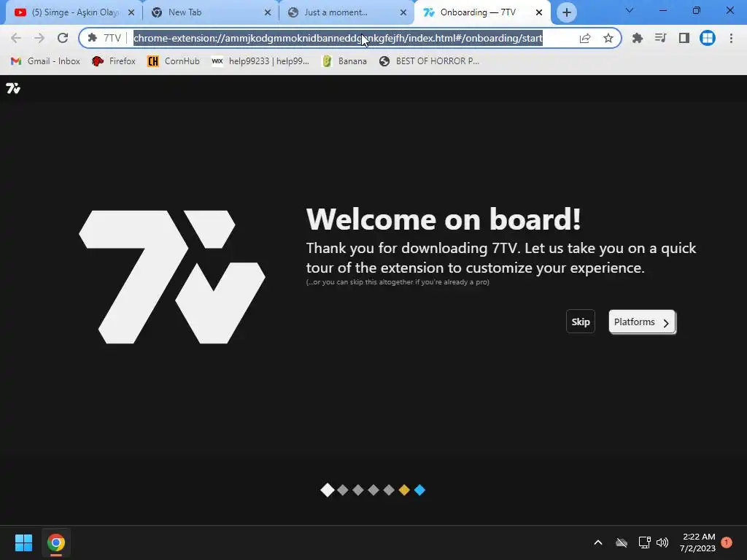Click Chrome icon in taskbar
This screenshot has width=747, height=560.
pos(55,542)
